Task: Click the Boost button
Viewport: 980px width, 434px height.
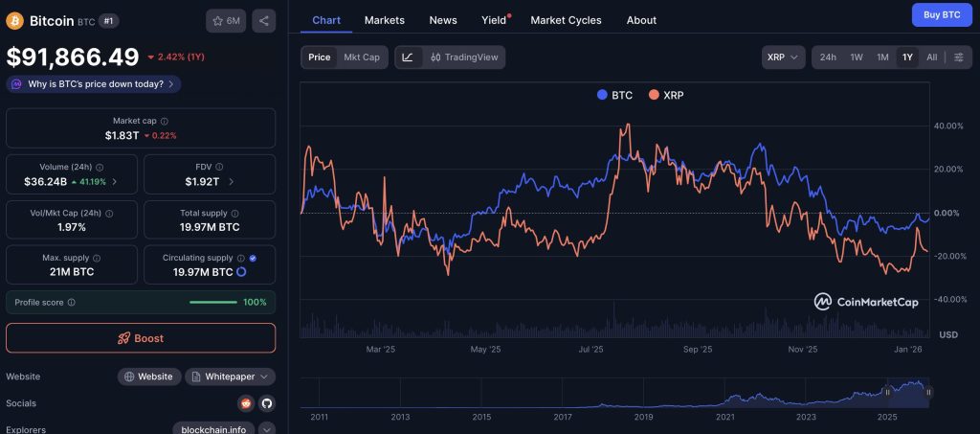Action: click(x=141, y=338)
